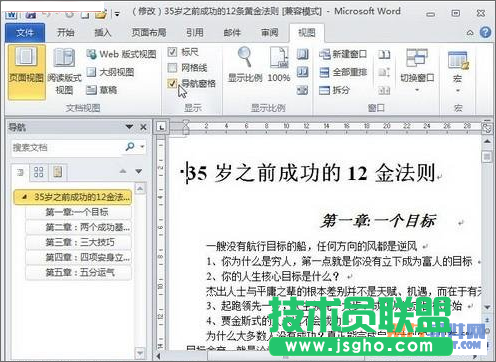Open Switch Windows (切换窗口) menu
496x362 pixels.
pos(417,70)
